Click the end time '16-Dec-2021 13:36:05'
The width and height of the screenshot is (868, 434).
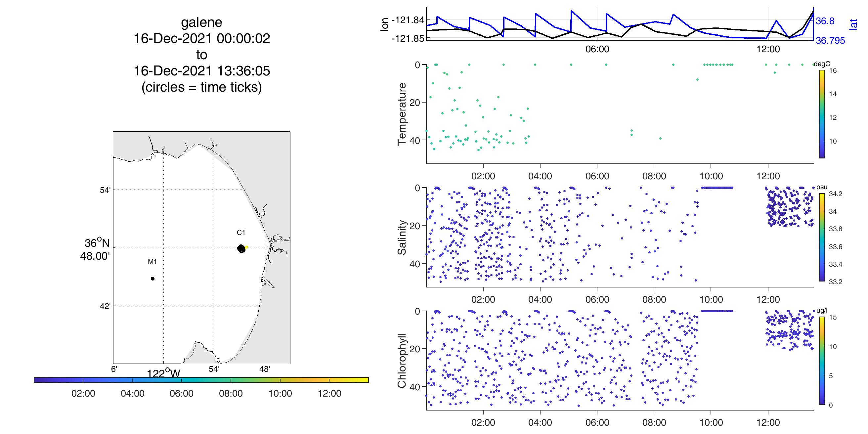[202, 71]
